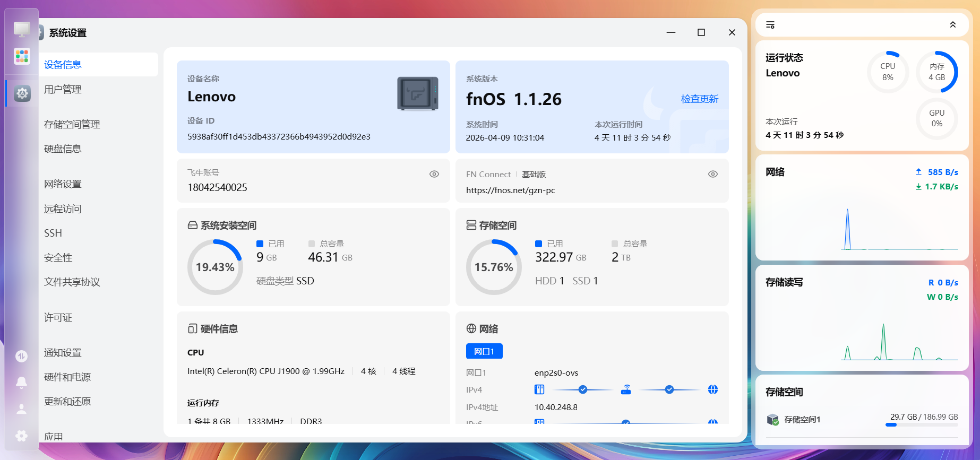Toggle the FN Connect address eye icon
This screenshot has width=980, height=460.
(x=713, y=174)
